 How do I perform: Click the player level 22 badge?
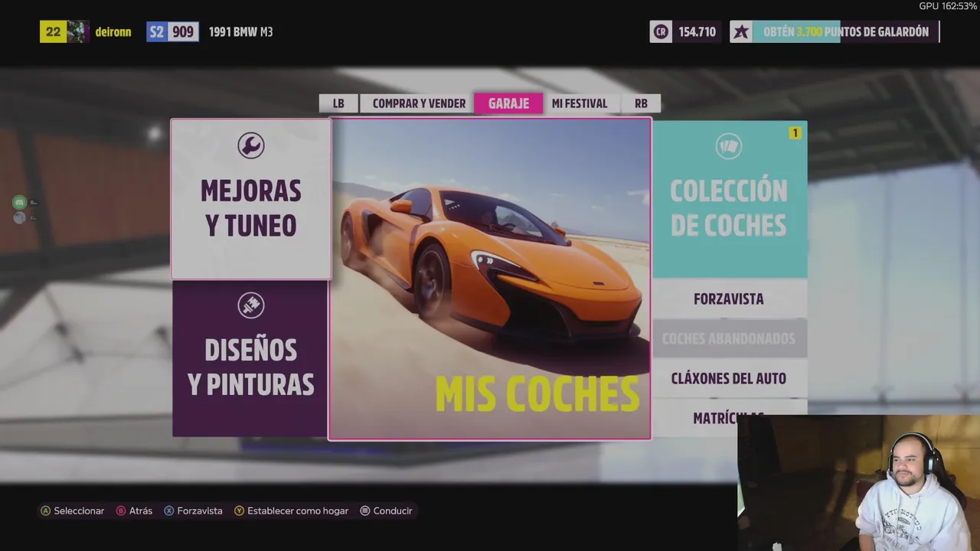[x=53, y=31]
